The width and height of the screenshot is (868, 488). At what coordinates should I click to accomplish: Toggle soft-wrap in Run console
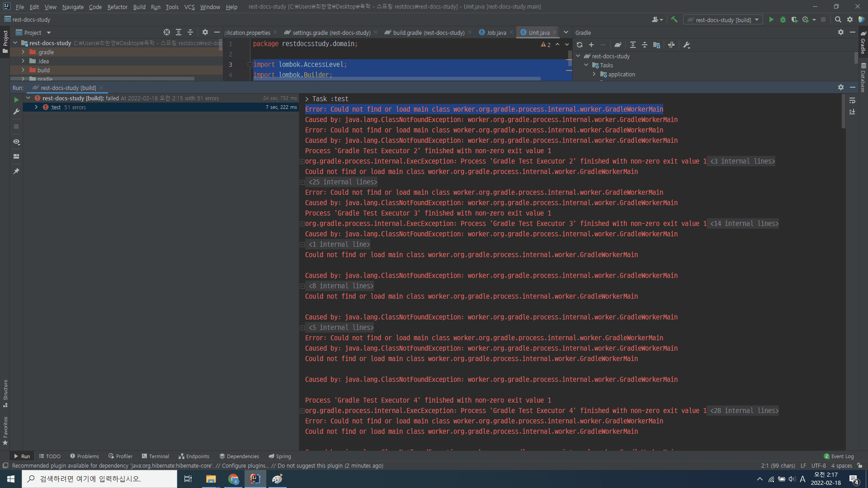coord(852,101)
